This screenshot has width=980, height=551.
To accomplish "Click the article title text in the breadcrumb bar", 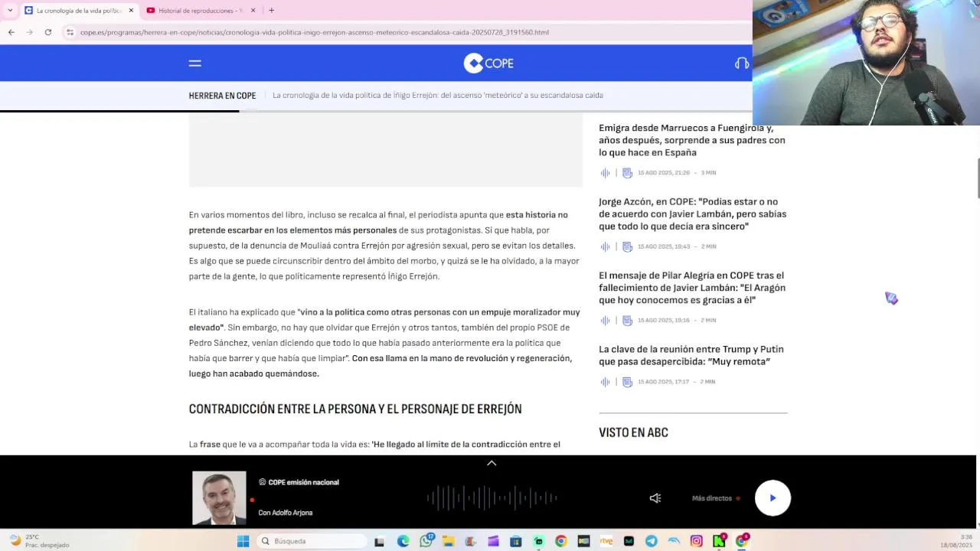I will click(438, 96).
